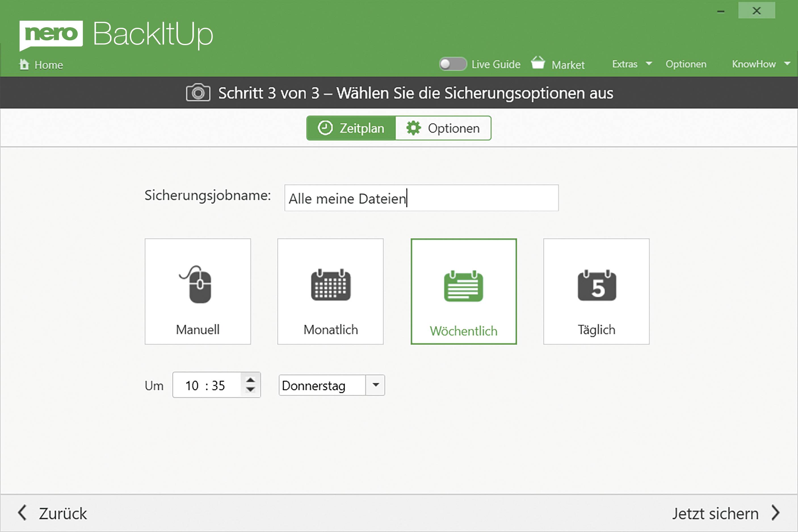Expand the KnowHow dropdown arrow
Screen dimensions: 798x532
[x=787, y=64]
